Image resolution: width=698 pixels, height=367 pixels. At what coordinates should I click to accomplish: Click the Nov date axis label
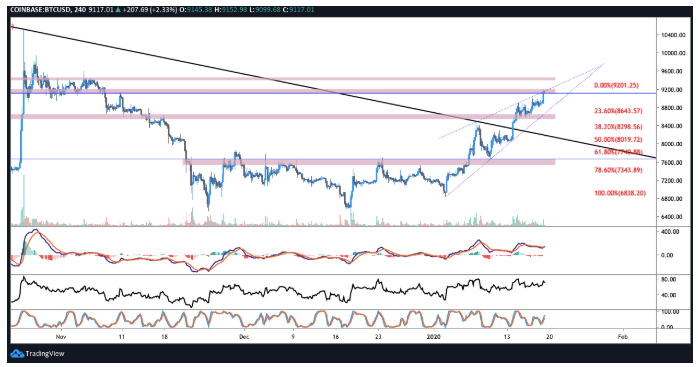pos(61,337)
